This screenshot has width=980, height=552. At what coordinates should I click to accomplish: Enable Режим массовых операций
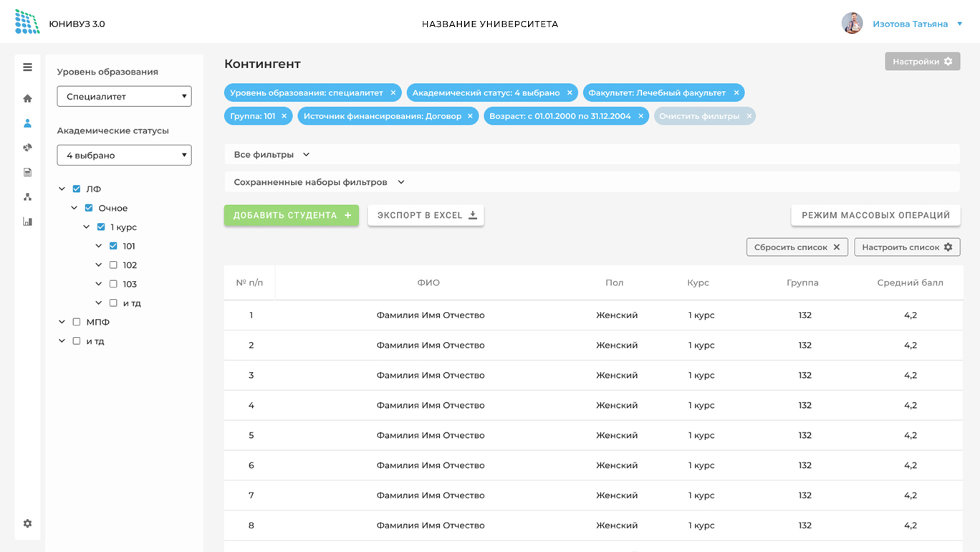875,215
